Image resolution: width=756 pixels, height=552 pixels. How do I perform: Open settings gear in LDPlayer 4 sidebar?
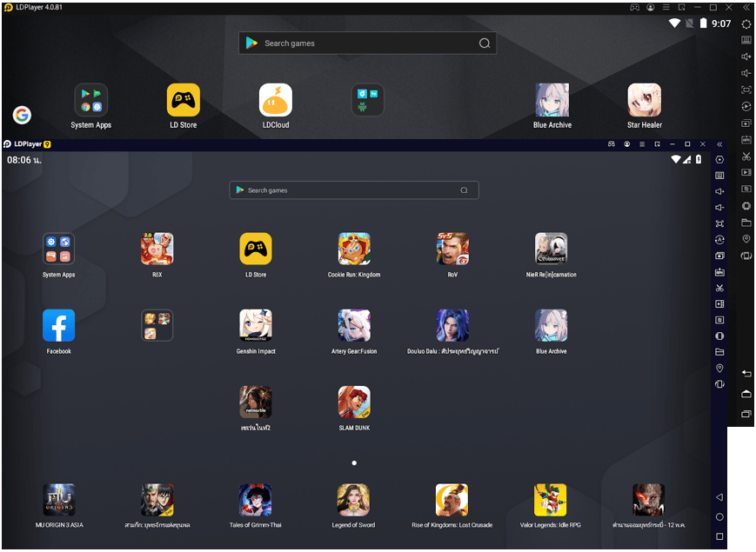coord(746,24)
